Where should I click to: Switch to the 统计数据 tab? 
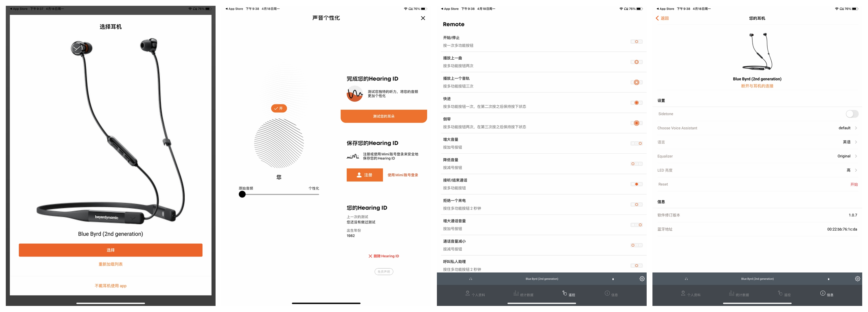pos(524,293)
